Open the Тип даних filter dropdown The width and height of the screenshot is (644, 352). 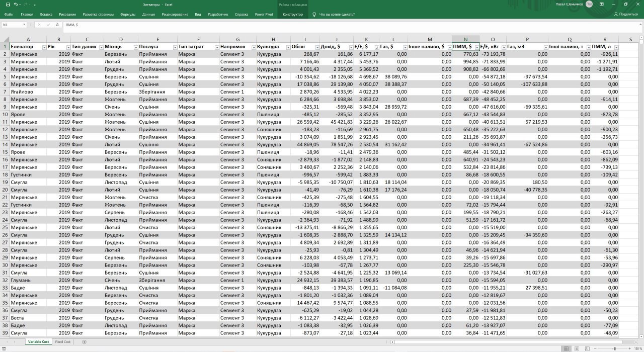[100, 47]
